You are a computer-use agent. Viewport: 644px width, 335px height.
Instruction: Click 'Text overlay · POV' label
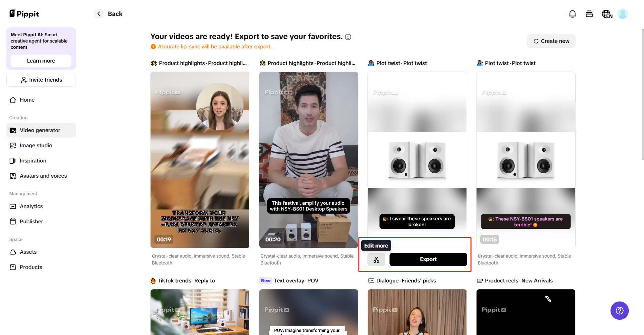pyautogui.click(x=296, y=281)
